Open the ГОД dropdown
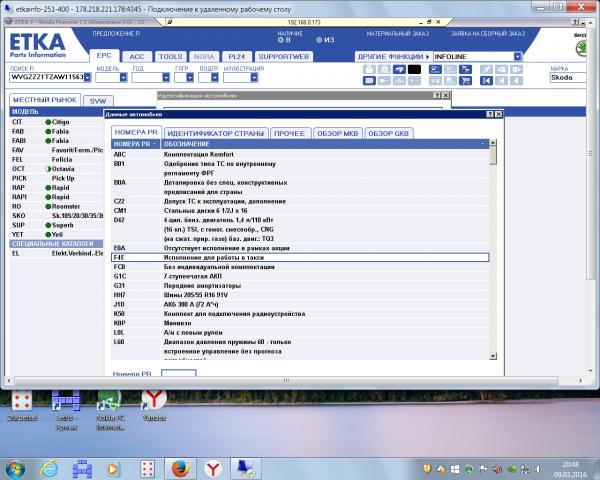 pyautogui.click(x=166, y=77)
